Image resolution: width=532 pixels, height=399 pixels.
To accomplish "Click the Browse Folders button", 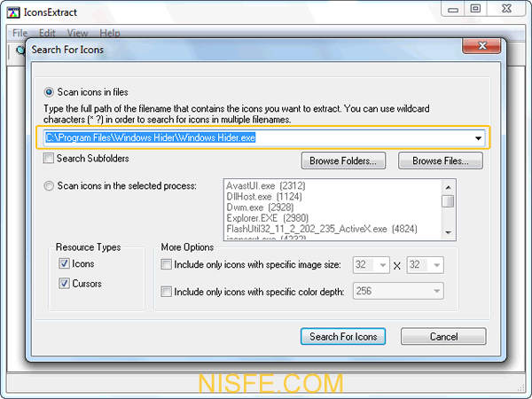I will coord(343,160).
